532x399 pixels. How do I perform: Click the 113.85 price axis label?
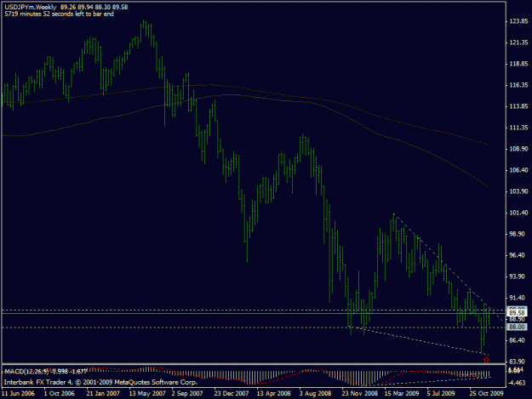(x=518, y=106)
